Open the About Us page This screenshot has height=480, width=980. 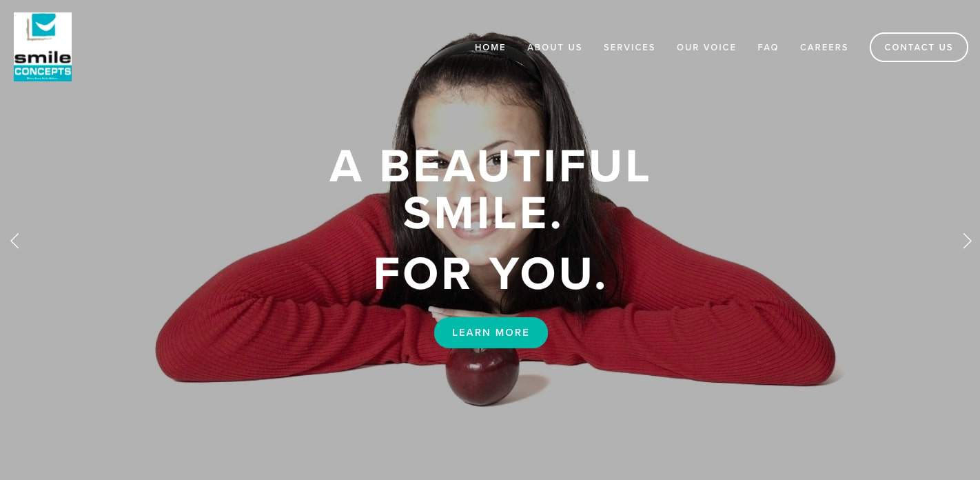point(555,48)
